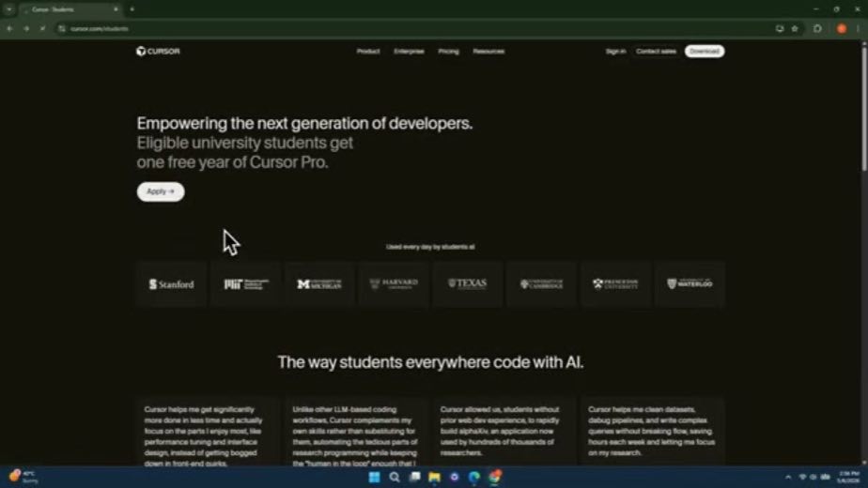Click the browser back arrow
868x488 pixels.
pos(9,29)
